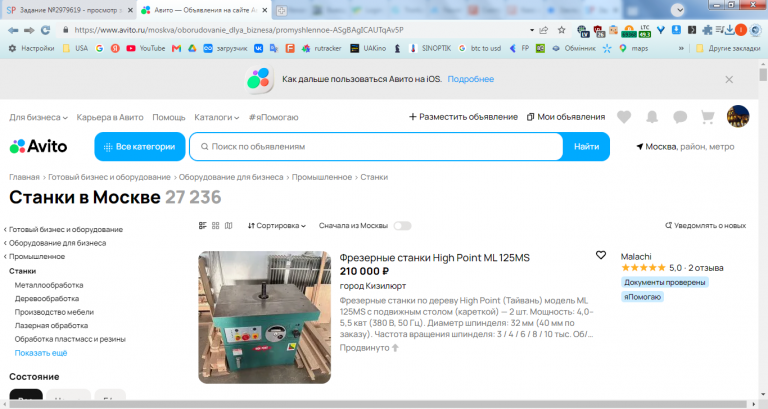Go back with the browser back arrow

click(x=13, y=30)
